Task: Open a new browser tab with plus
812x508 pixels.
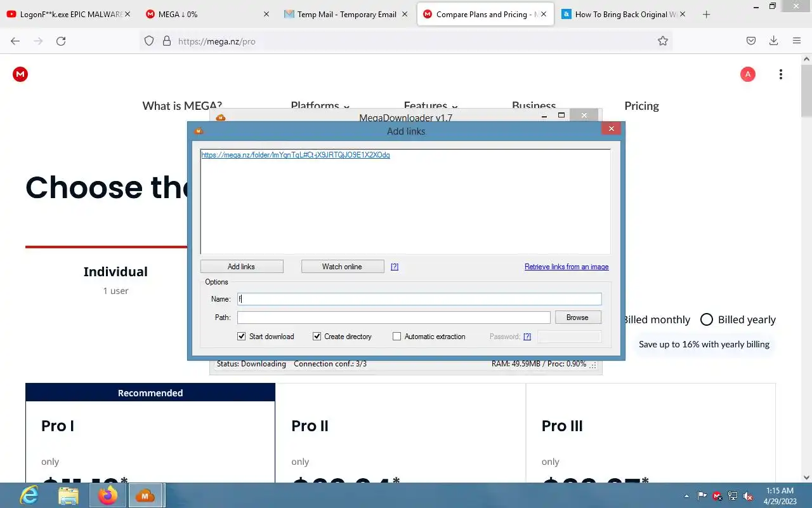Action: point(706,14)
